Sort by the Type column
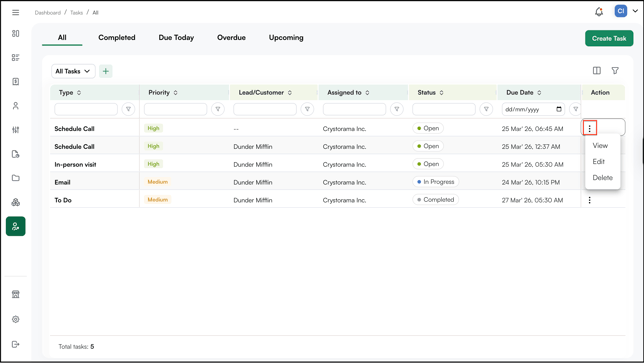The image size is (644, 363). [79, 93]
